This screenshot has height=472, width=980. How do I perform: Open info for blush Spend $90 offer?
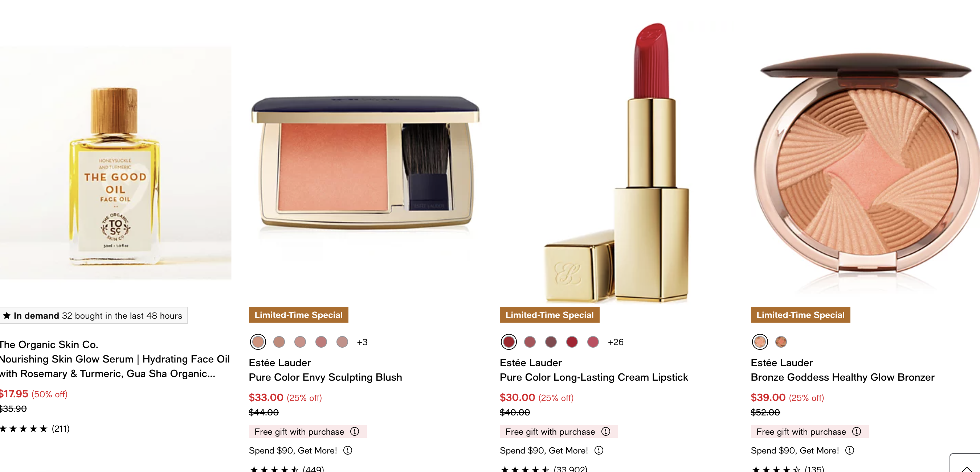tap(348, 450)
